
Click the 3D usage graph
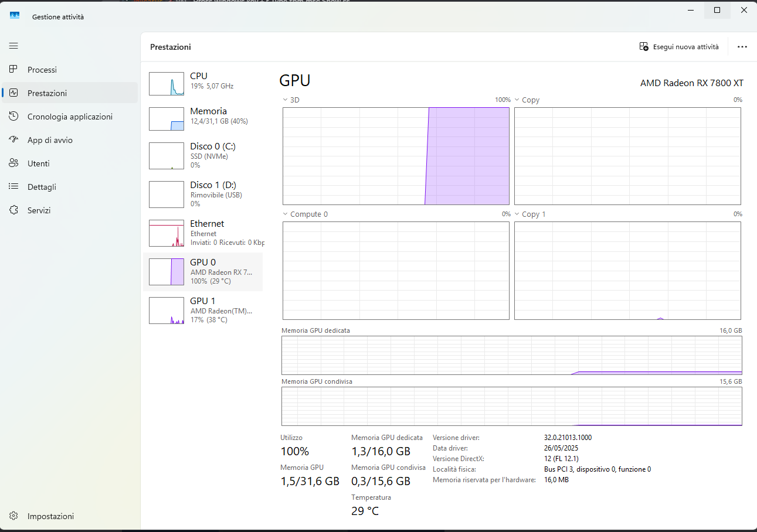coord(396,156)
